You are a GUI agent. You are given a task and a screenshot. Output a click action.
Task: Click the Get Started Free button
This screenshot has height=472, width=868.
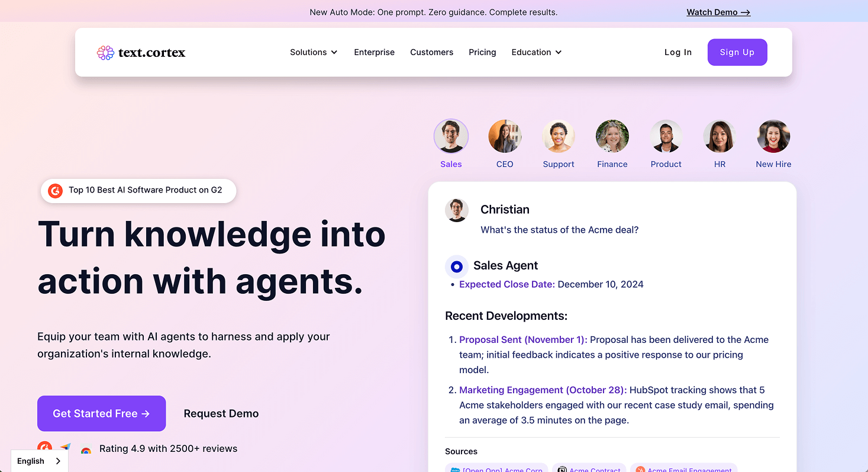[101, 413]
